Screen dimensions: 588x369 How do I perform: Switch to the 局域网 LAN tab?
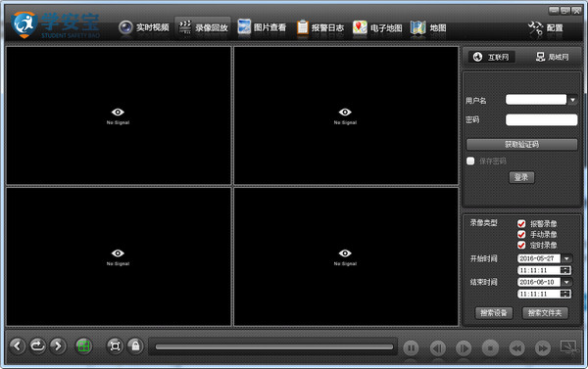tap(553, 57)
